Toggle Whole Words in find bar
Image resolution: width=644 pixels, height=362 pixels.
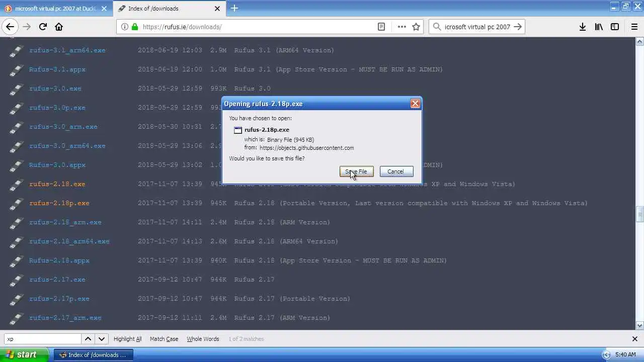pos(203,339)
